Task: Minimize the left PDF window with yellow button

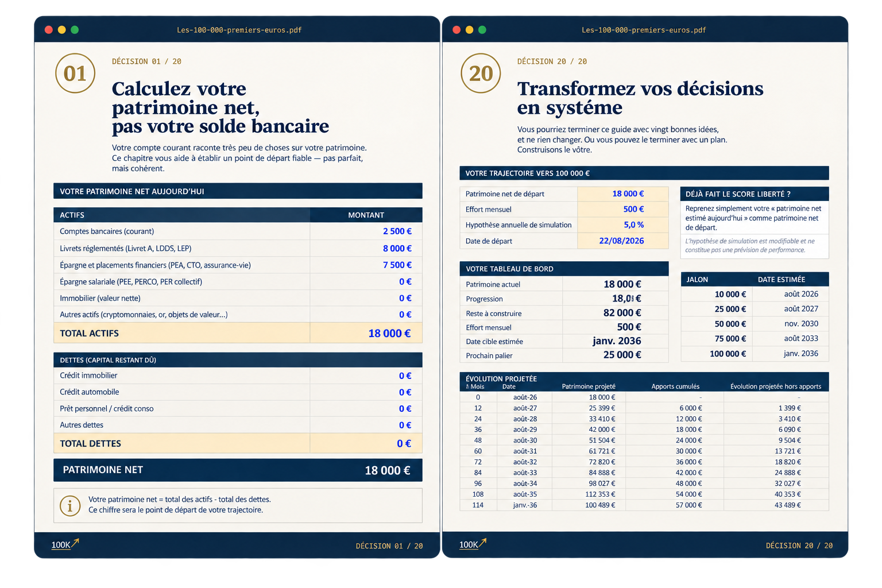Action: (x=62, y=30)
